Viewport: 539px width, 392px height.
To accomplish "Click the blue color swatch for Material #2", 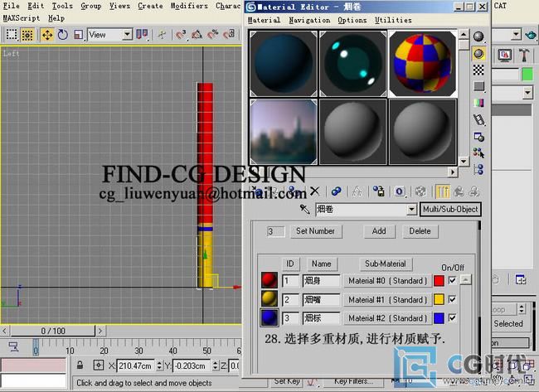I will tap(439, 318).
